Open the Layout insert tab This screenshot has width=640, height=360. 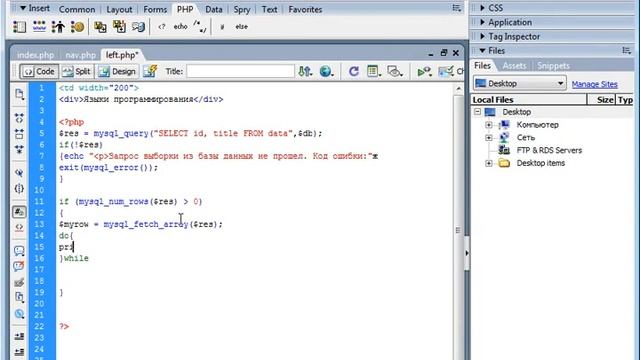pyautogui.click(x=119, y=9)
